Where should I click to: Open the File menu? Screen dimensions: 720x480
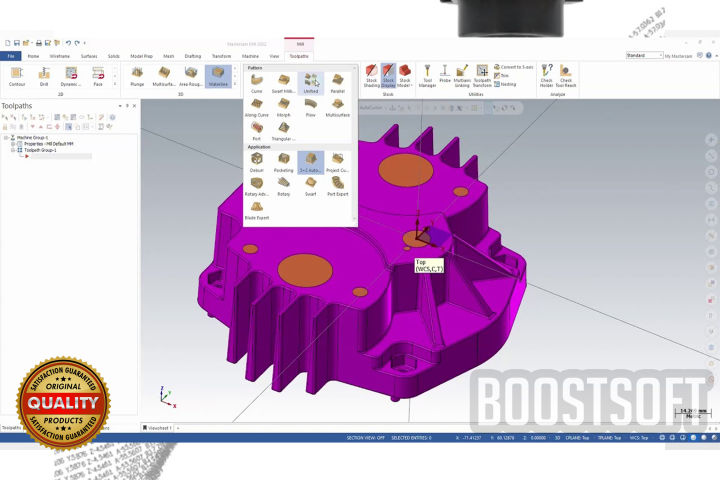11,56
